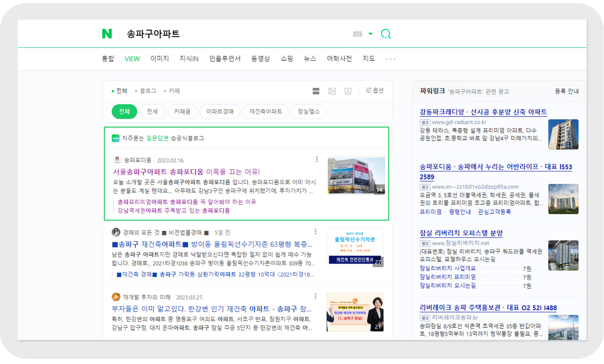604x364 pixels.
Task: Open the 송파포디움 blogger name
Action: pyautogui.click(x=138, y=160)
